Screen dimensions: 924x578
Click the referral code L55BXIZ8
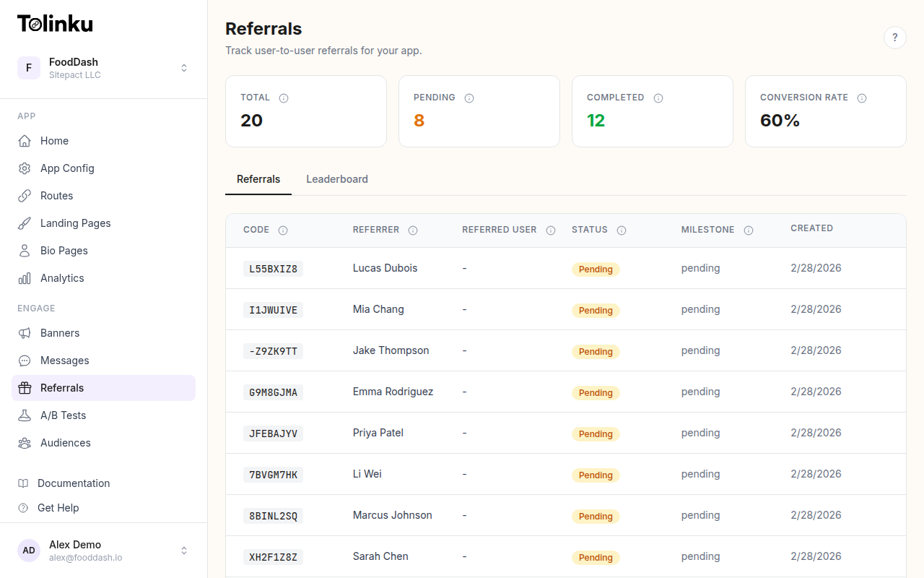point(273,268)
